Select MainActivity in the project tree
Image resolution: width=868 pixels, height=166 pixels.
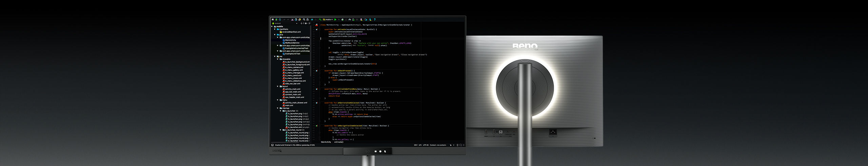pos(290,40)
